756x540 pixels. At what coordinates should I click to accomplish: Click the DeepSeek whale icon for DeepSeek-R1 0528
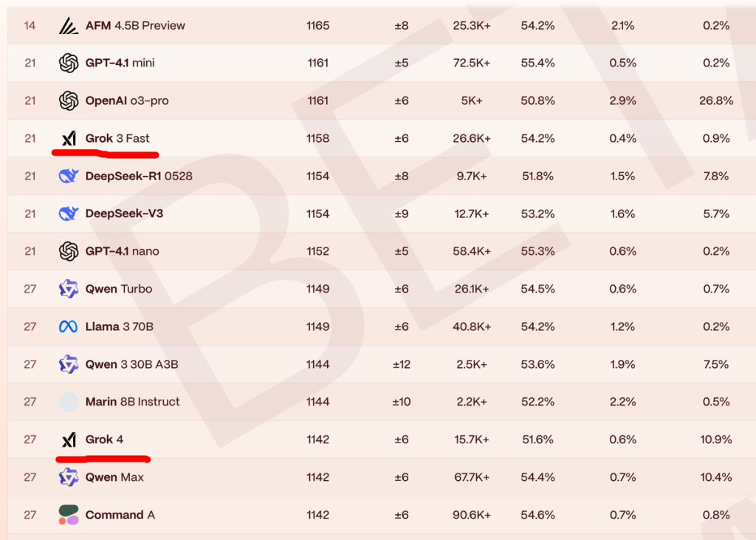(x=69, y=177)
